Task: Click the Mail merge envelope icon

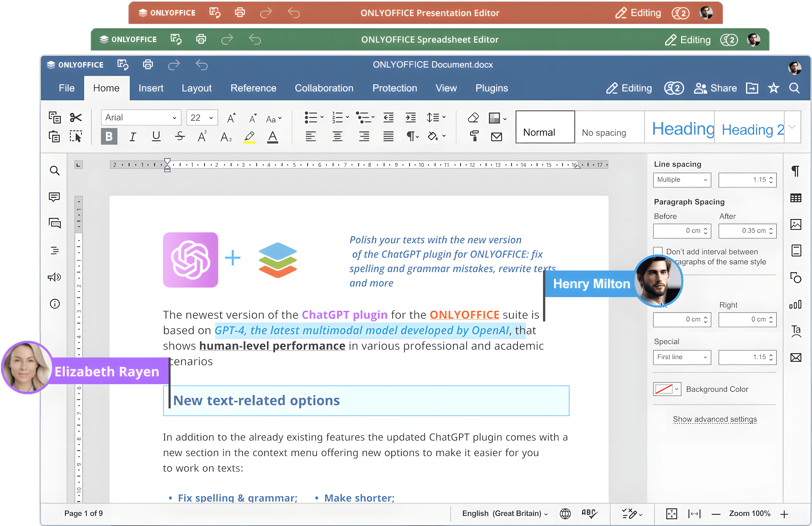Action: [x=496, y=137]
